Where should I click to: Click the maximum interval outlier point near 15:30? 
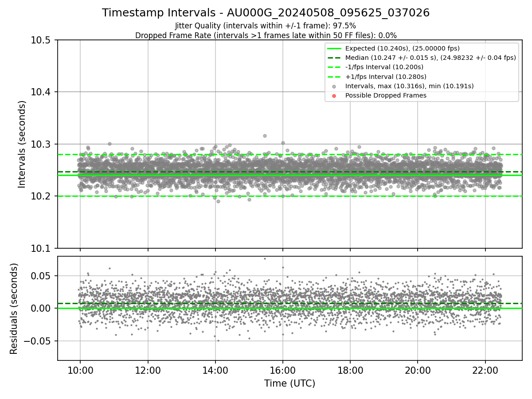point(265,136)
